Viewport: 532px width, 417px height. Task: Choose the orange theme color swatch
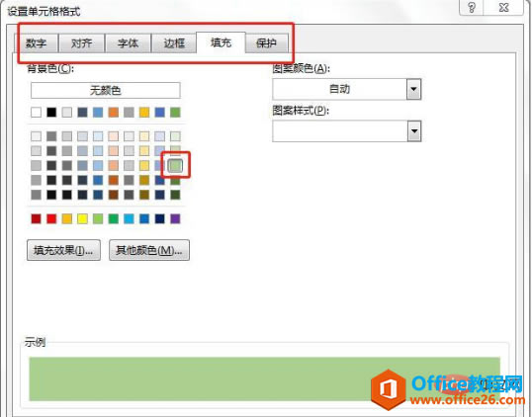[114, 113]
